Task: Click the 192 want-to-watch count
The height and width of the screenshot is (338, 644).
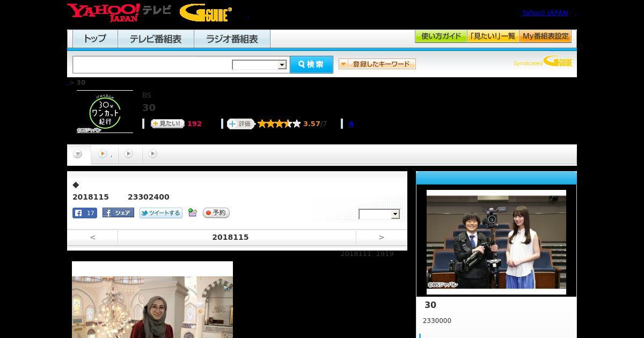Action: coord(194,123)
